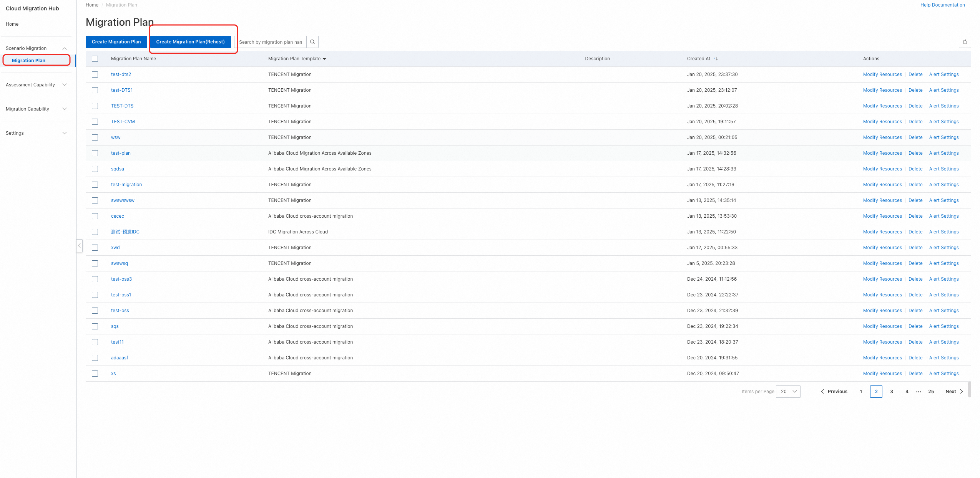This screenshot has width=980, height=478.
Task: Open Help Documentation link
Action: tap(942, 5)
